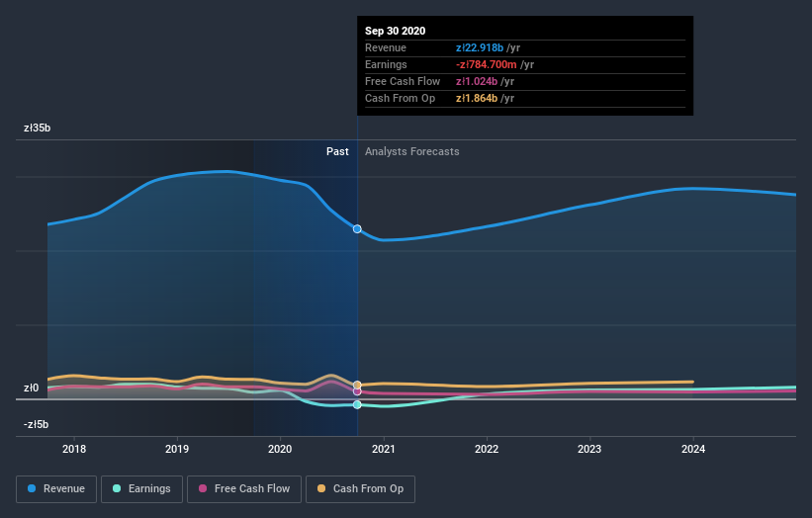This screenshot has width=812, height=518.
Task: Click the Earnings row label in tooltip
Action: coord(386,64)
